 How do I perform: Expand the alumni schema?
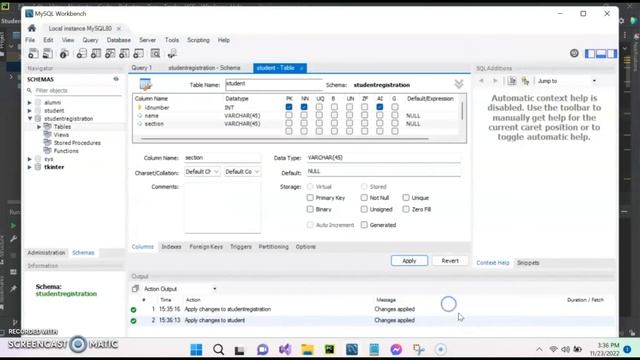(30, 102)
